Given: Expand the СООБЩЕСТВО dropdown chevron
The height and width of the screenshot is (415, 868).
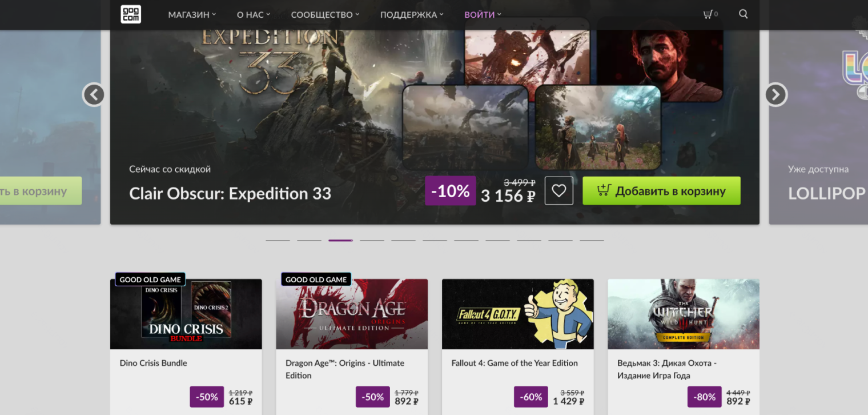Looking at the screenshot, I should [357, 15].
